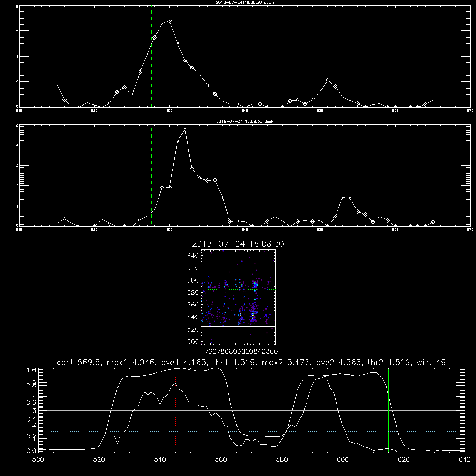Click heat map y-axis label 600
Viewport: 476px width, 476px height.
pyautogui.click(x=193, y=280)
